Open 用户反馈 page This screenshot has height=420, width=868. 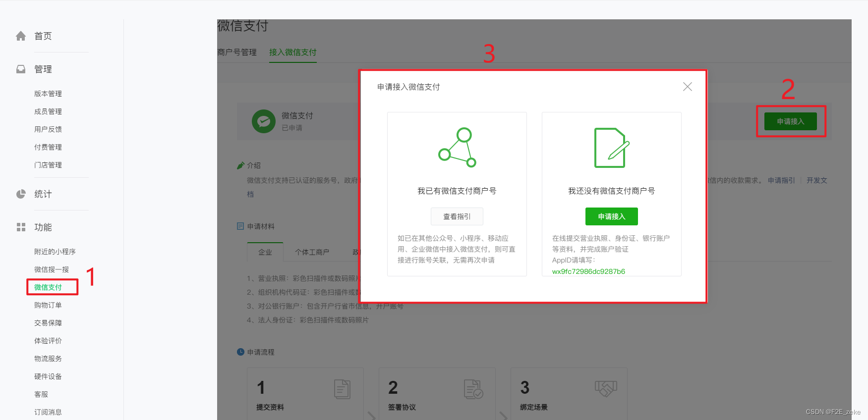48,129
